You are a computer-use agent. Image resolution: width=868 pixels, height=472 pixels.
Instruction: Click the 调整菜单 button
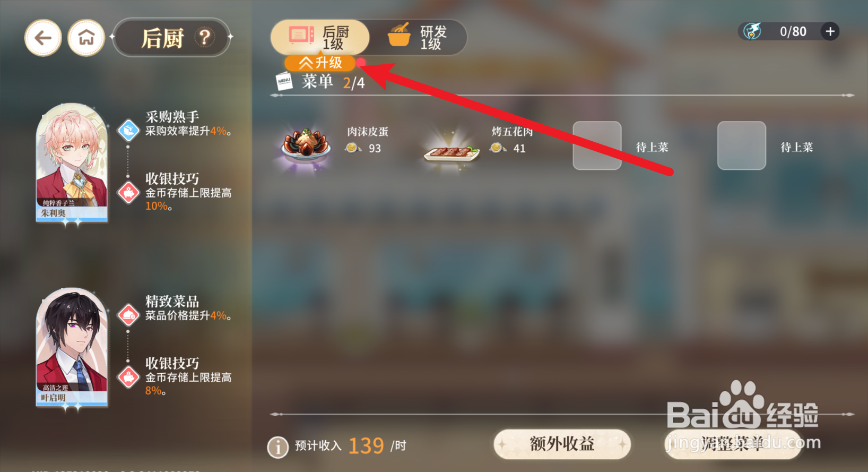733,444
